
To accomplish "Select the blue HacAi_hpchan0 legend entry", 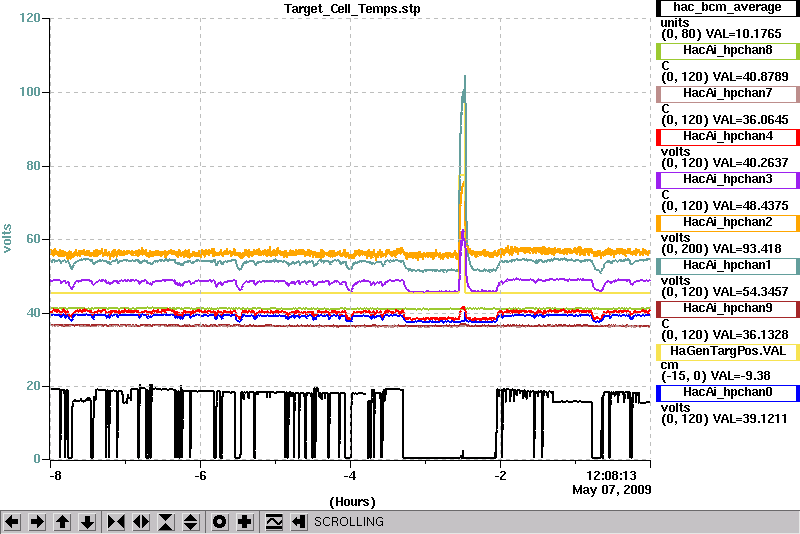I will (x=728, y=393).
